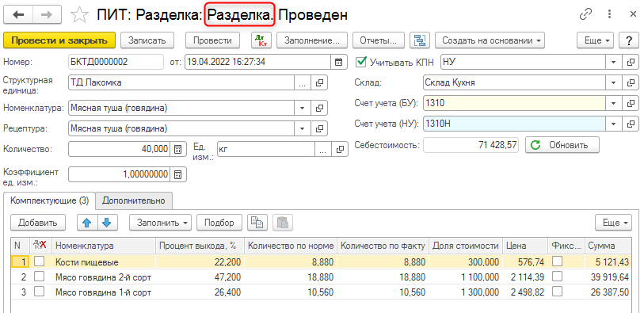Switch to the Дополнительно tab

[134, 200]
